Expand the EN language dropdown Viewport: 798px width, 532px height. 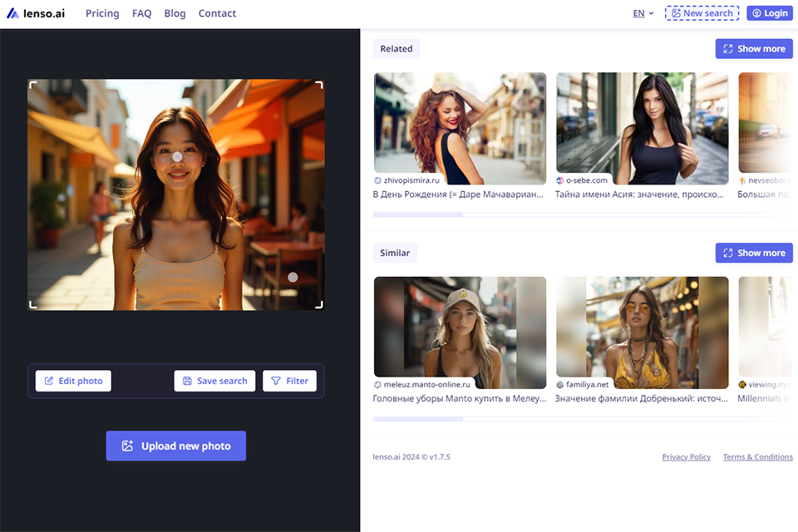click(x=643, y=13)
